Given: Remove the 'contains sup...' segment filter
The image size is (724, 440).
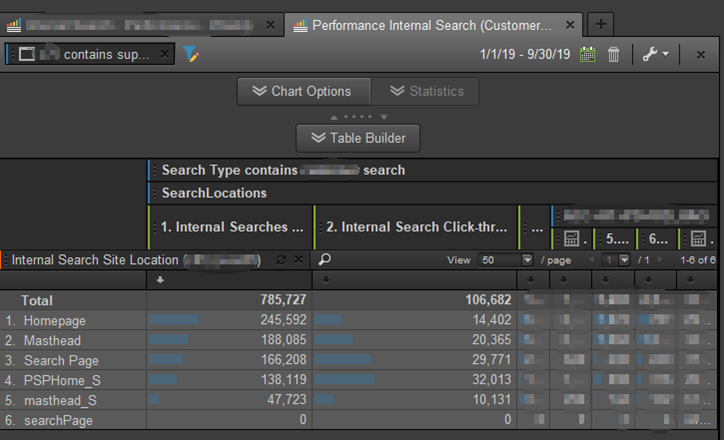Looking at the screenshot, I should (x=165, y=54).
